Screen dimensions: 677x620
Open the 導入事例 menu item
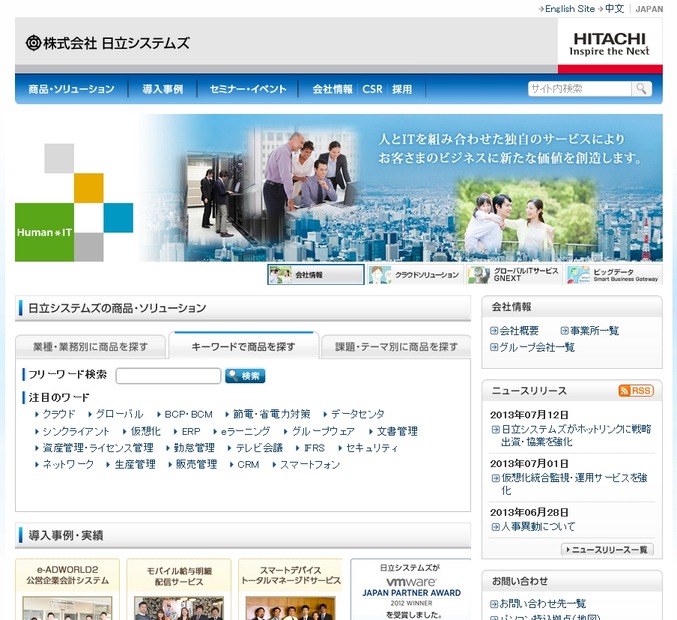[x=163, y=89]
